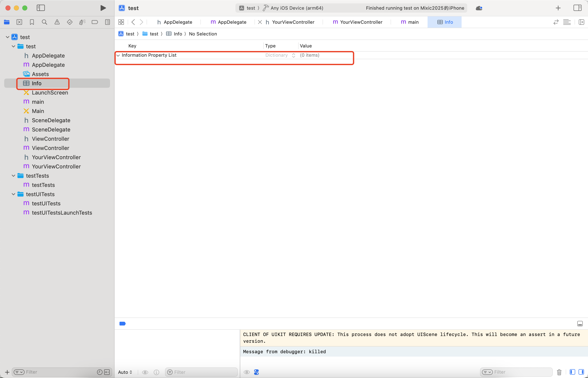Click the Any iOS Device destination

tap(297, 8)
